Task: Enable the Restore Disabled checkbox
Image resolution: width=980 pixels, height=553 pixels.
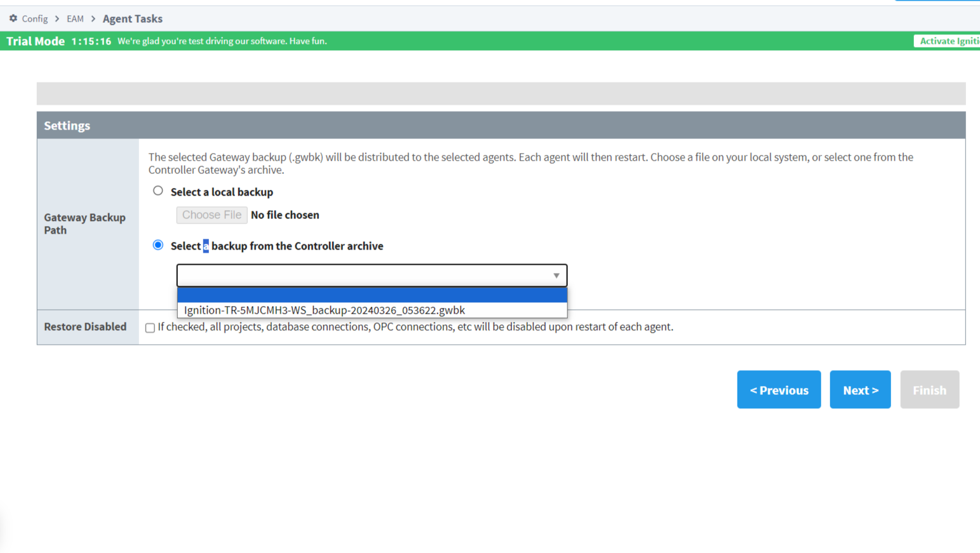Action: [x=150, y=328]
